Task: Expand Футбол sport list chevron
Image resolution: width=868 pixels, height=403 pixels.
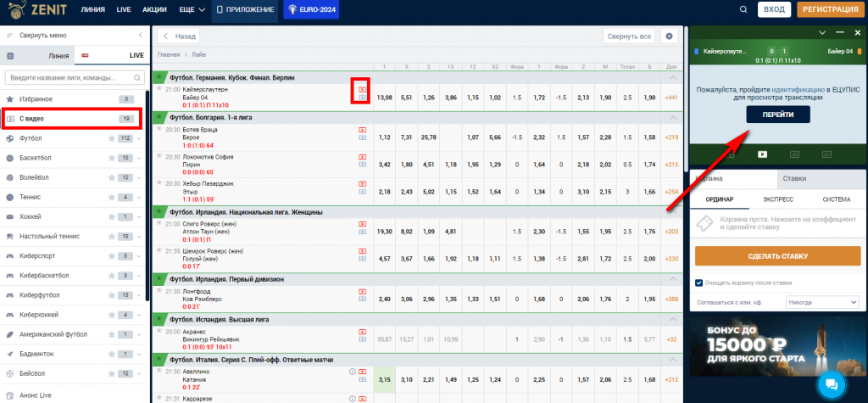Action: 139,138
